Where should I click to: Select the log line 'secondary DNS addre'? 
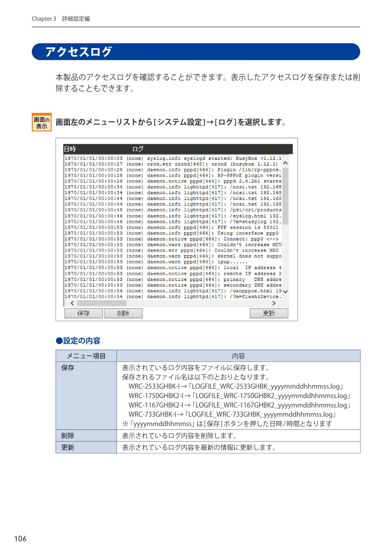point(173,285)
